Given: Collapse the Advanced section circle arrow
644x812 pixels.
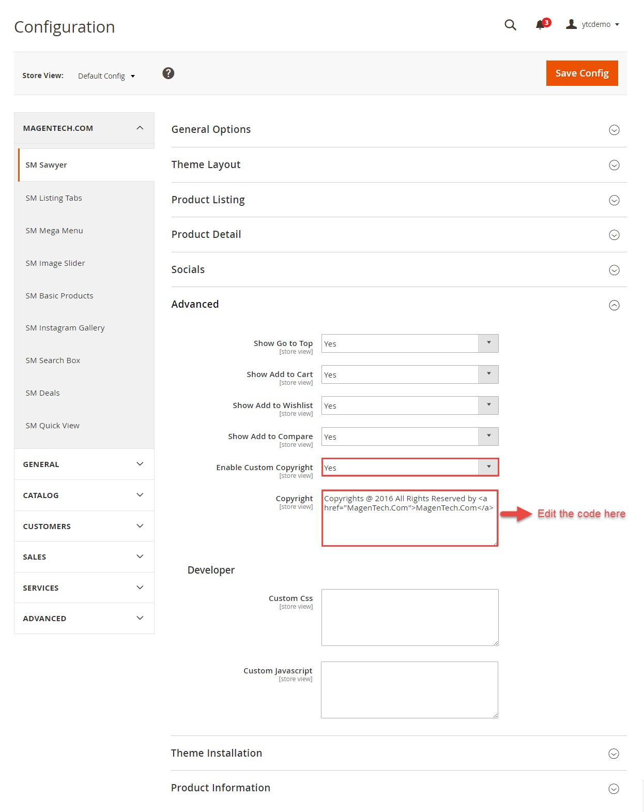Looking at the screenshot, I should [x=614, y=305].
